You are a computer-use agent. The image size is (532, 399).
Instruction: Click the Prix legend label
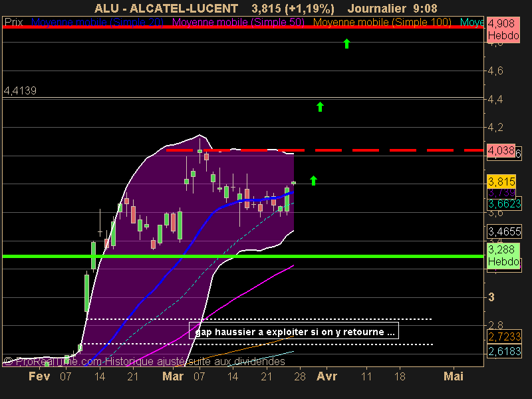coord(13,22)
